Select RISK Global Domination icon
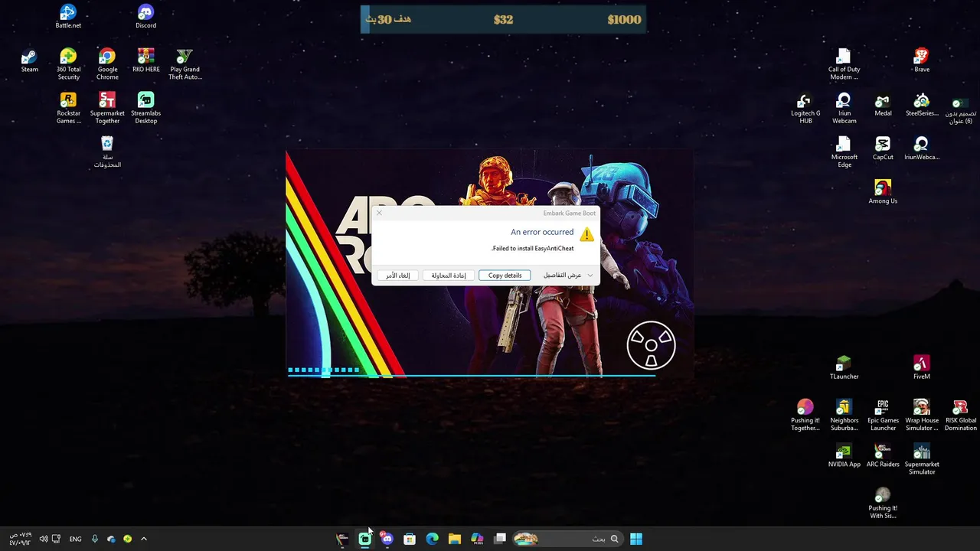 tap(960, 415)
